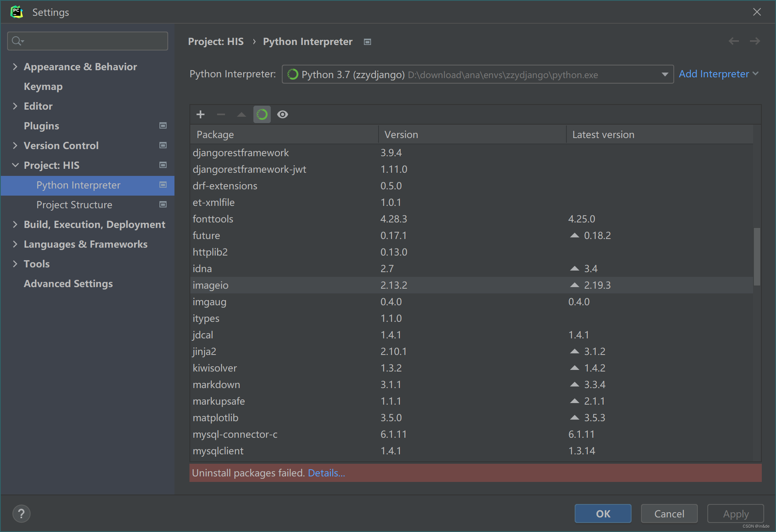Click the conda package manager toggle icon

(x=262, y=114)
